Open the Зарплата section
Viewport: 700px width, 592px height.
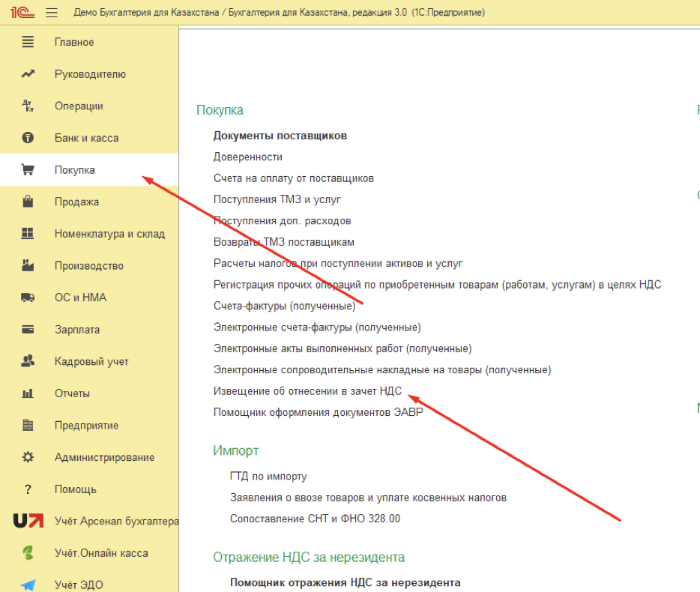click(76, 330)
